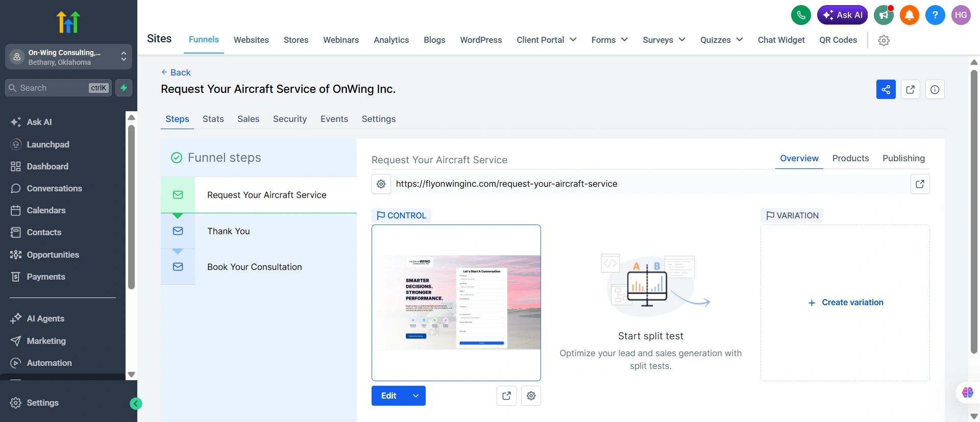This screenshot has width=980, height=422.
Task: Open the funnel Settings tab
Action: [379, 119]
